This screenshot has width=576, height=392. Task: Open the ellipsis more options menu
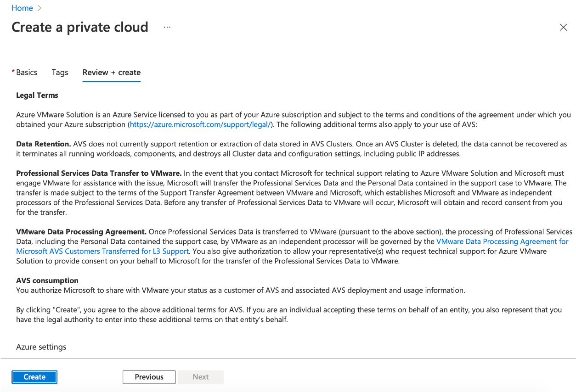[x=167, y=27]
